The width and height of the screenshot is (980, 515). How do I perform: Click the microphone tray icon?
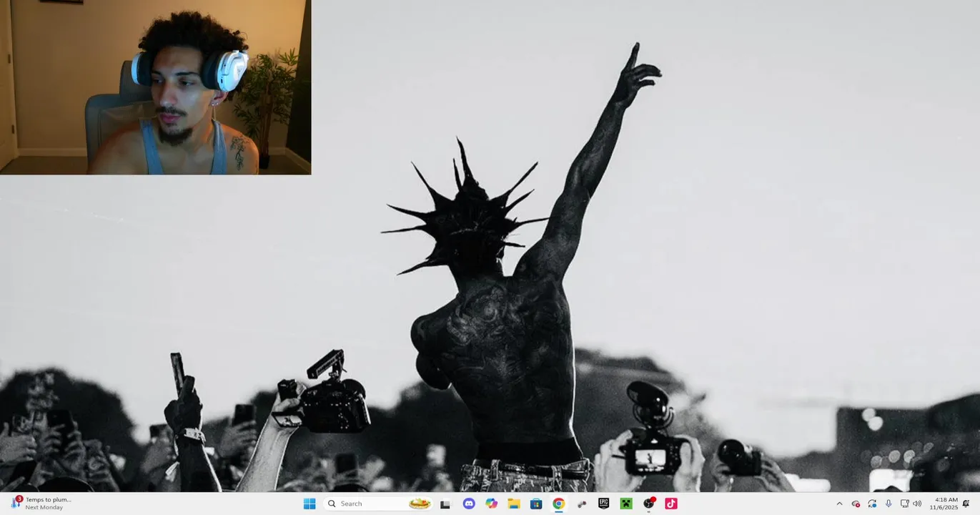click(889, 504)
